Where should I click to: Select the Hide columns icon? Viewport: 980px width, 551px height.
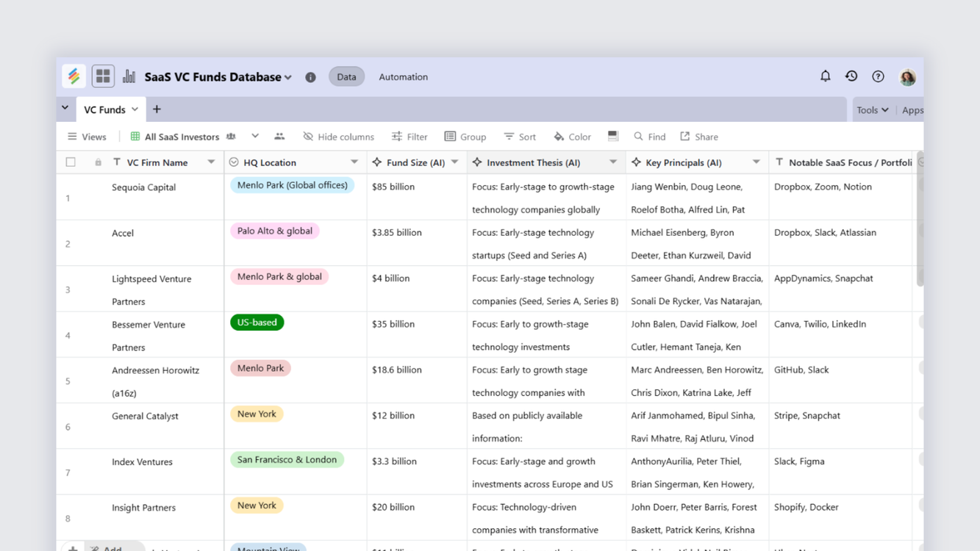point(310,137)
